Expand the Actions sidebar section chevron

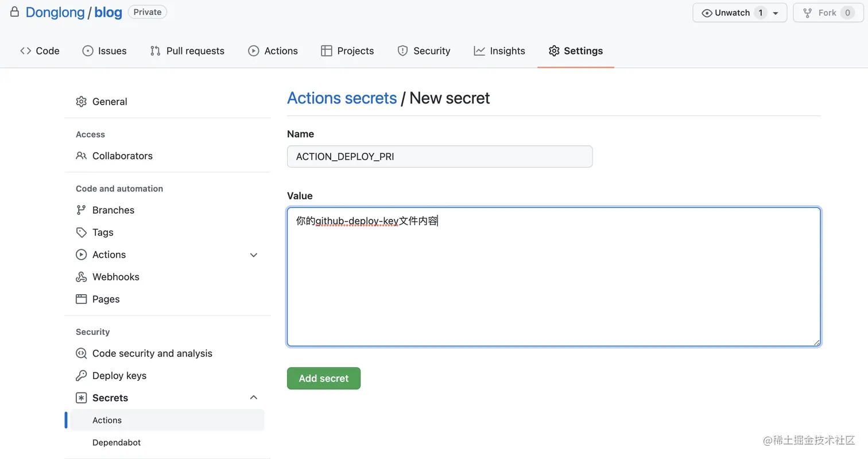click(x=253, y=254)
